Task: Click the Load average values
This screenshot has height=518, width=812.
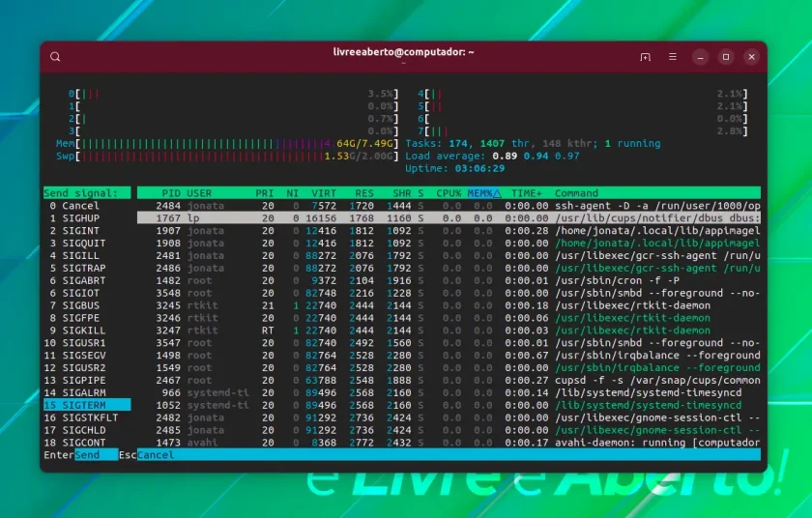Action: pos(536,156)
